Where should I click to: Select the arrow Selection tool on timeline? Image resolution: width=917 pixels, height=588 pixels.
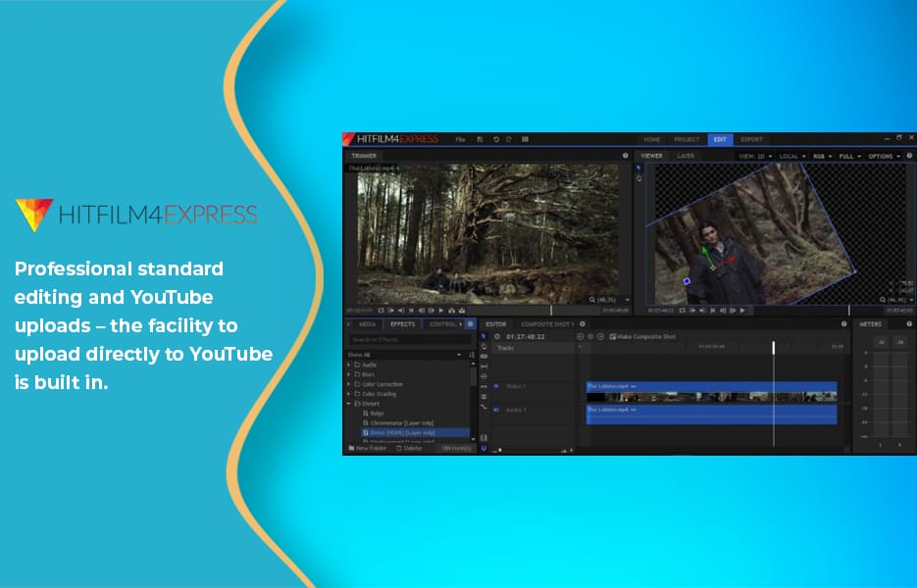tap(484, 335)
